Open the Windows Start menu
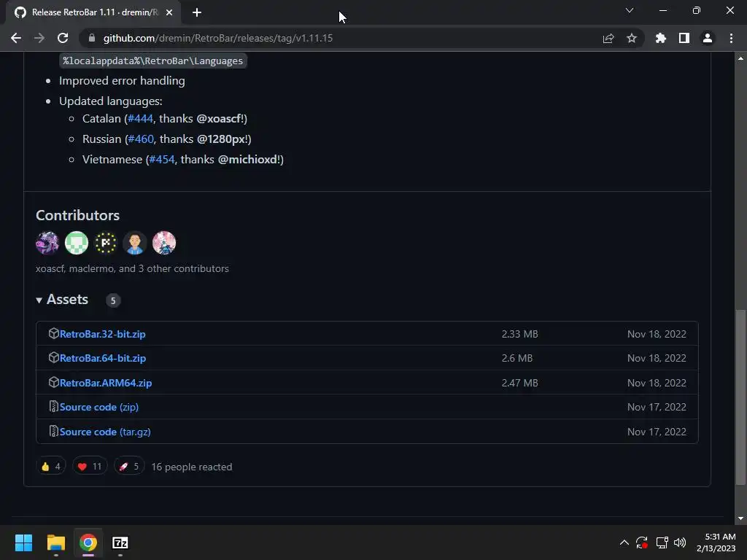This screenshot has height=560, width=747. (x=23, y=542)
